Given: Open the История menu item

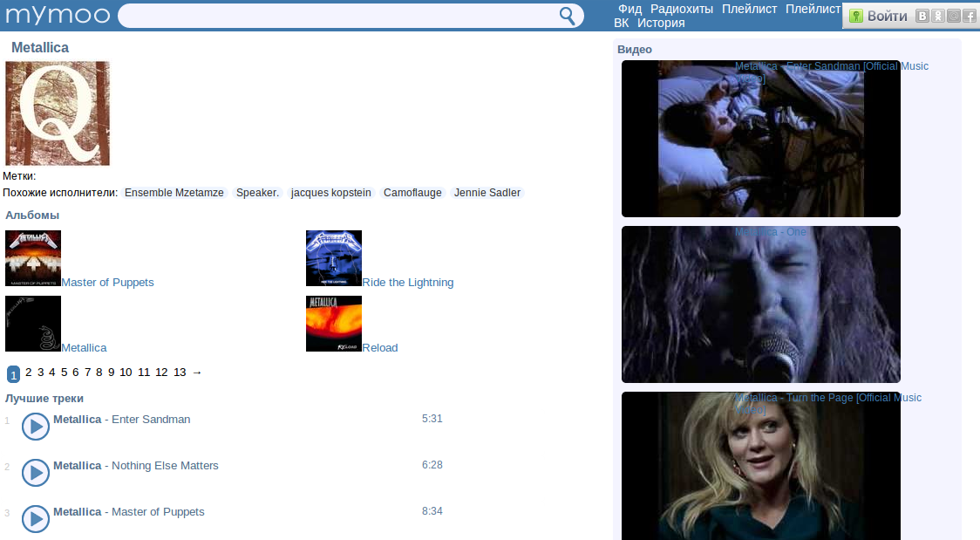Looking at the screenshot, I should (x=661, y=24).
